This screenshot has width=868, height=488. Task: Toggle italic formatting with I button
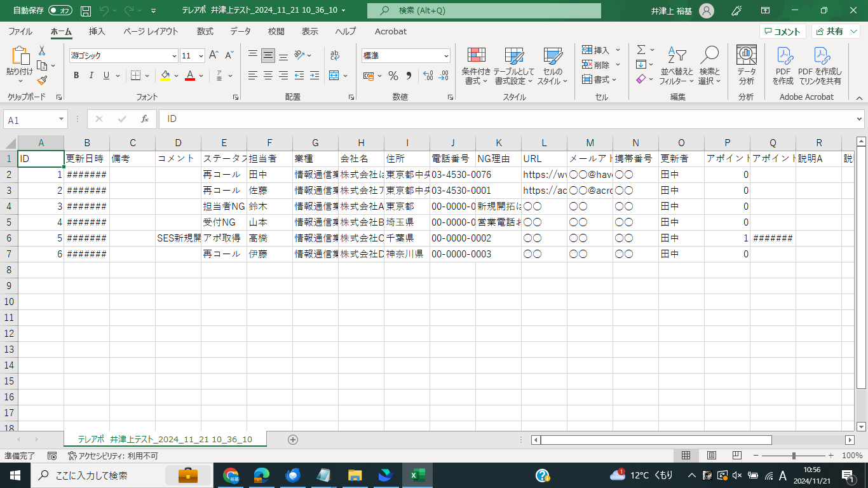[x=91, y=76]
